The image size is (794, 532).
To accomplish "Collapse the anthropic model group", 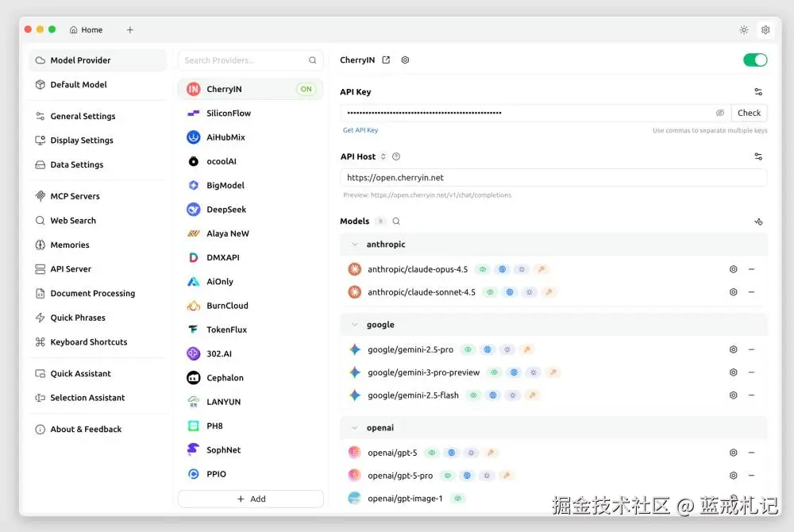I will click(354, 245).
